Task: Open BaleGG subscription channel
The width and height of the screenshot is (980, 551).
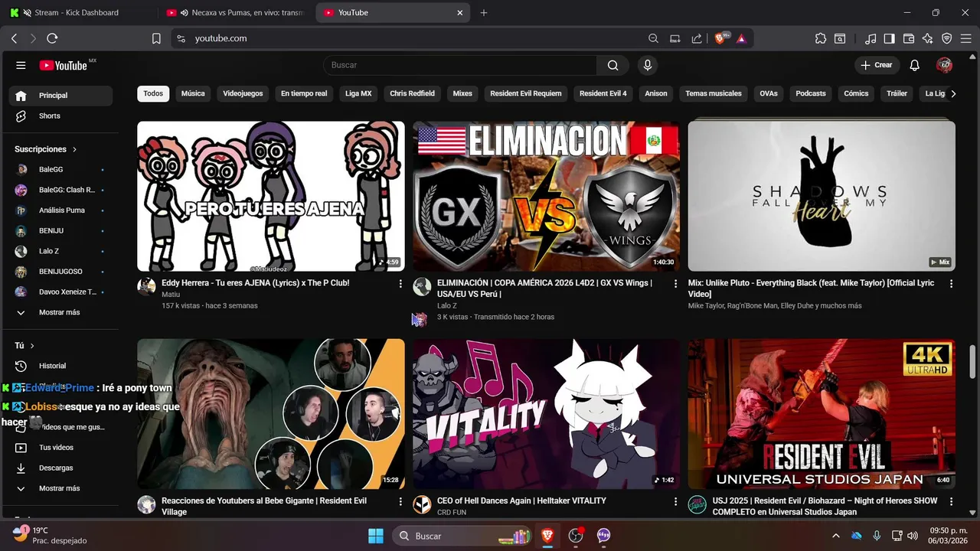Action: point(60,169)
